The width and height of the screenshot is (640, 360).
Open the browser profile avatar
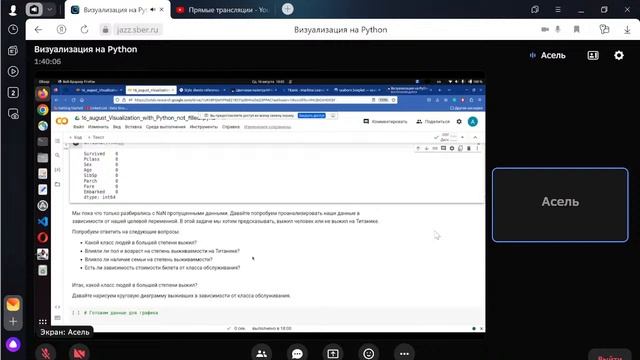[x=13, y=10]
